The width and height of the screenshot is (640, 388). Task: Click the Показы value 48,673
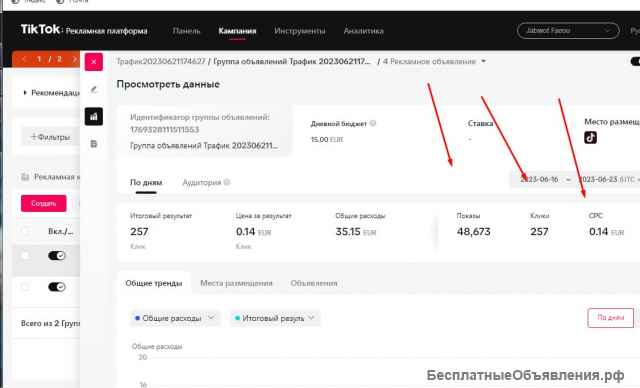(473, 232)
